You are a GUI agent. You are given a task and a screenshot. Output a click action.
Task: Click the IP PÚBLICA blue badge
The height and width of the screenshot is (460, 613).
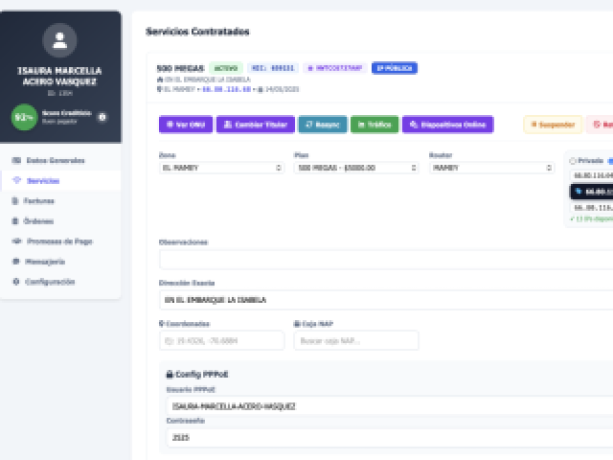tap(394, 68)
